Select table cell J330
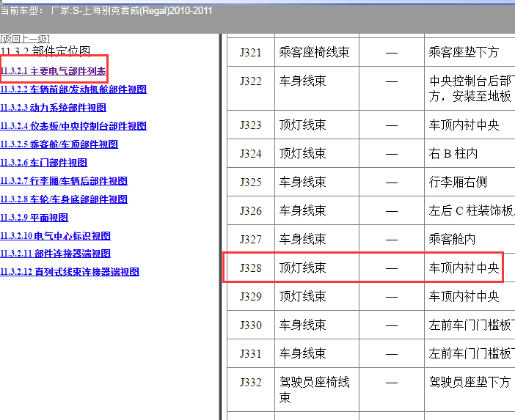515x420 pixels. point(251,325)
